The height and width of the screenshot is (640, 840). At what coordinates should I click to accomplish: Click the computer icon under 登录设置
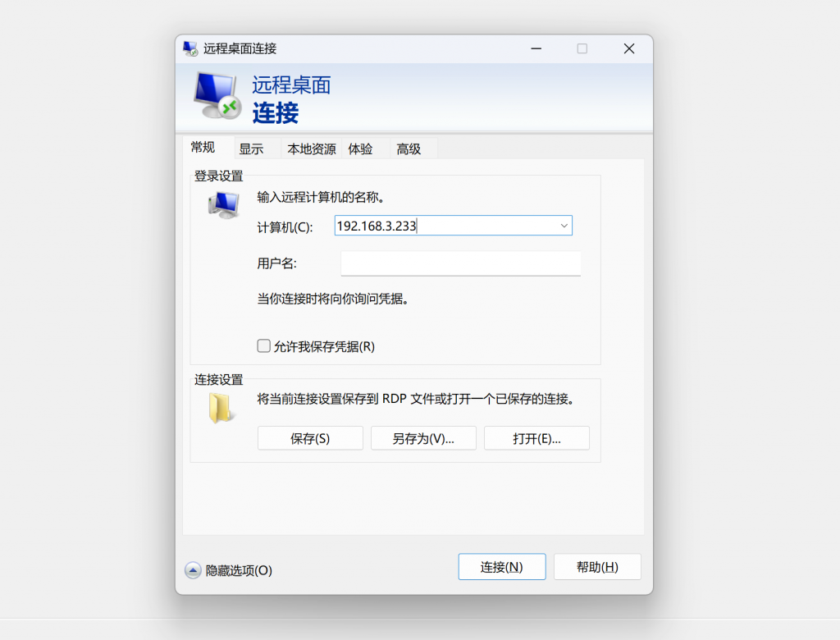click(223, 204)
